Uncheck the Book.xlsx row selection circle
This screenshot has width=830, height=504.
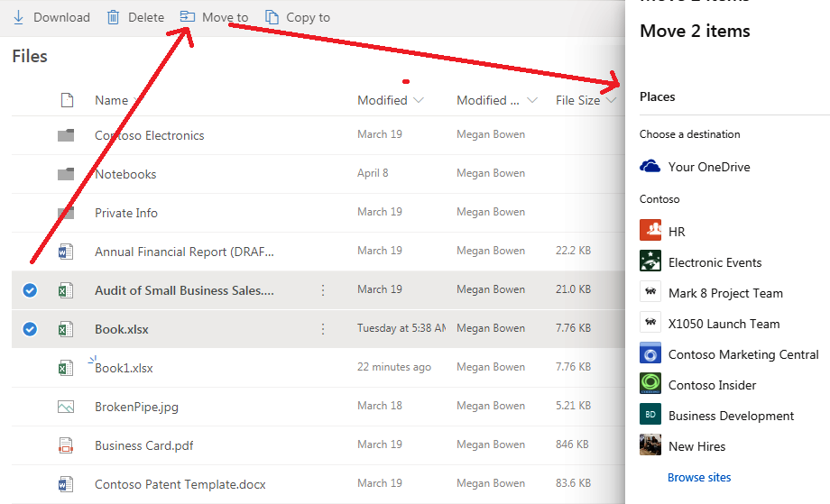click(x=30, y=329)
